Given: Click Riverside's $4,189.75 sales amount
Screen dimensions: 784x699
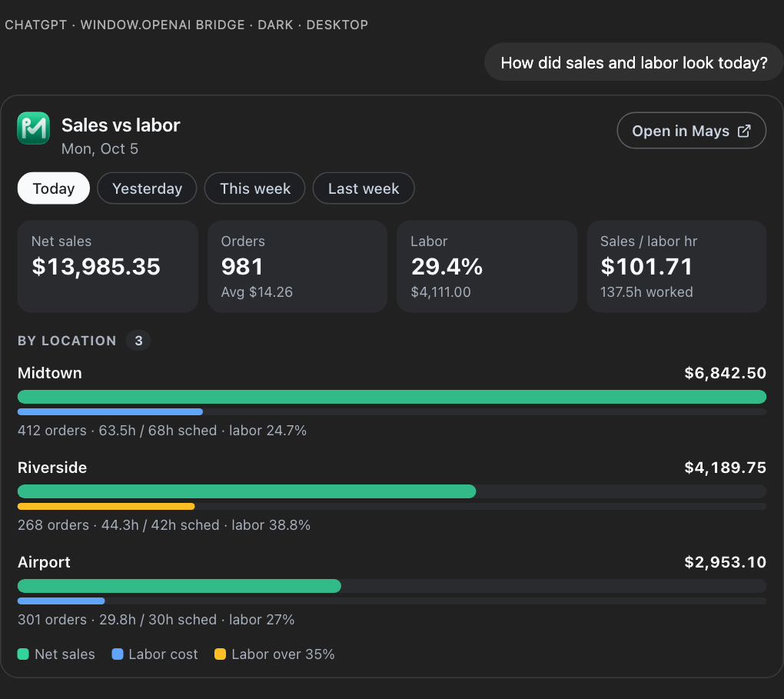Looking at the screenshot, I should [x=725, y=468].
